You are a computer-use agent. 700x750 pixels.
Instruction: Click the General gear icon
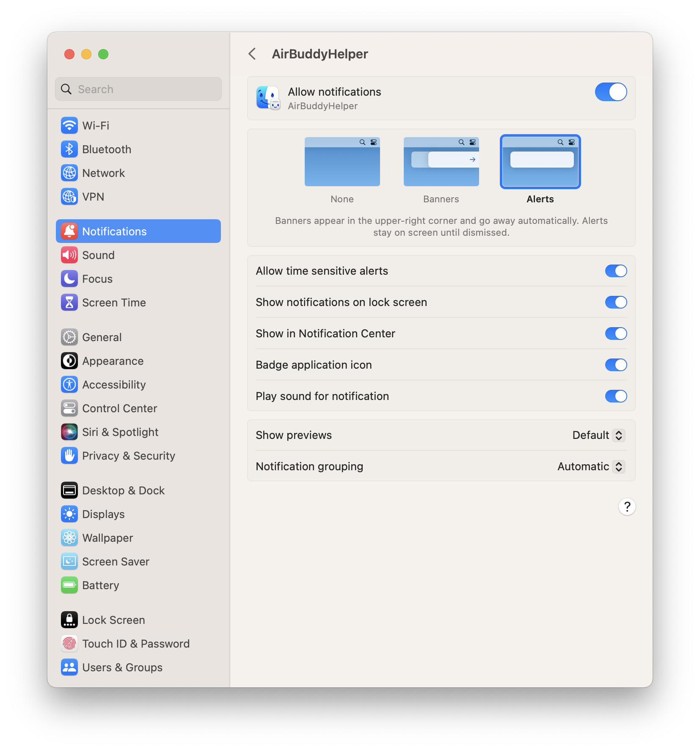pyautogui.click(x=69, y=337)
